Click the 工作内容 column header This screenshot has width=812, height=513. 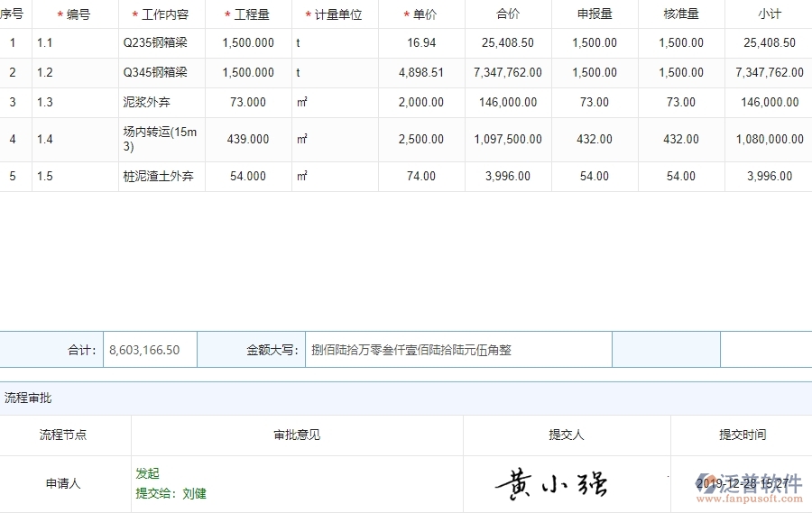tap(164, 14)
